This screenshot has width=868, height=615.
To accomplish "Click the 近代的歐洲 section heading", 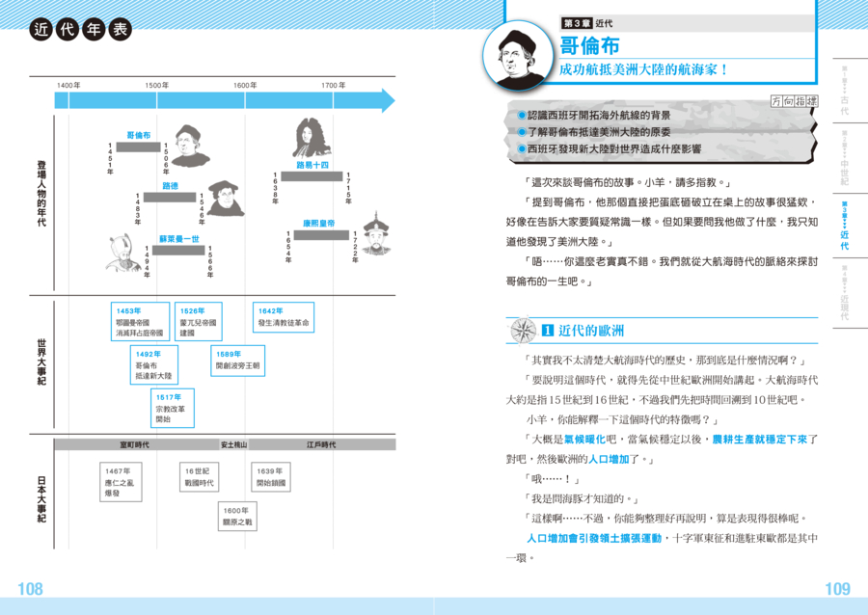I will click(590, 331).
